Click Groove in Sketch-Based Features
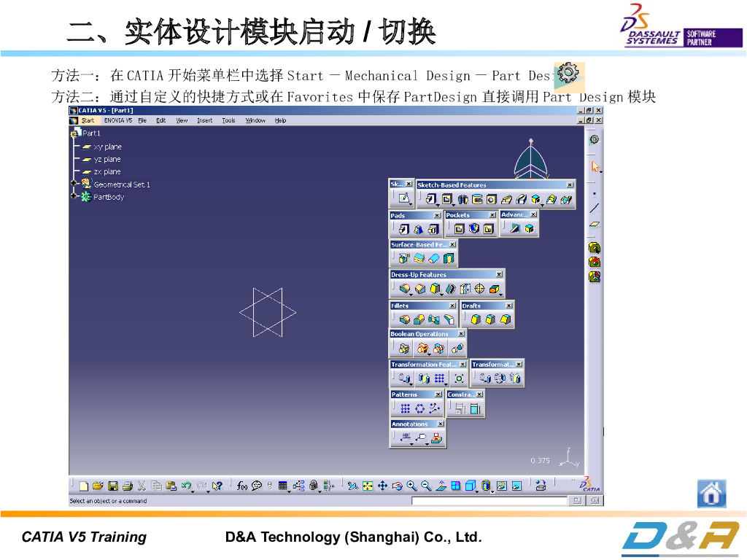Viewport: 747px width, 560px height. pos(477,200)
